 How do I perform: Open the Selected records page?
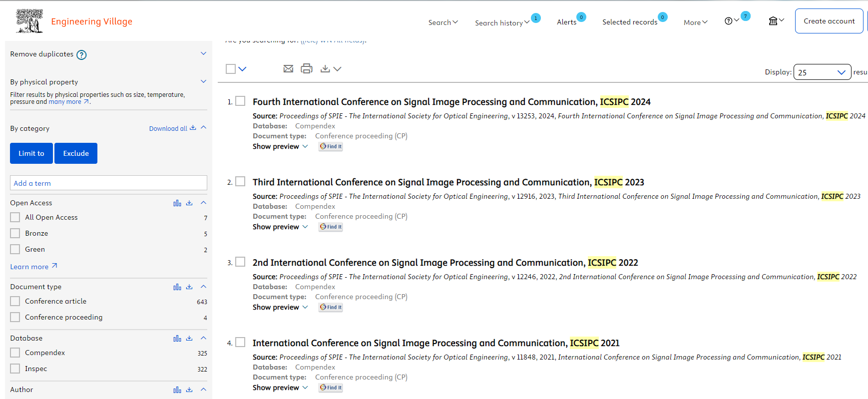[629, 22]
